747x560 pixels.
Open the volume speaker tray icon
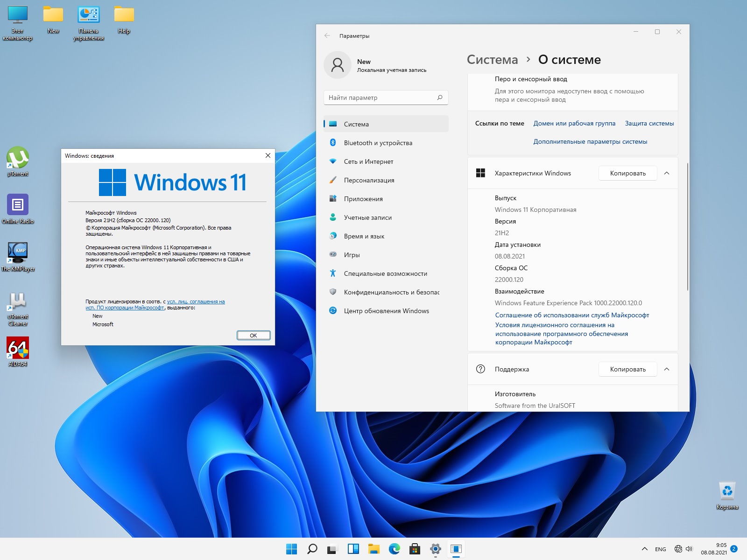point(689,549)
